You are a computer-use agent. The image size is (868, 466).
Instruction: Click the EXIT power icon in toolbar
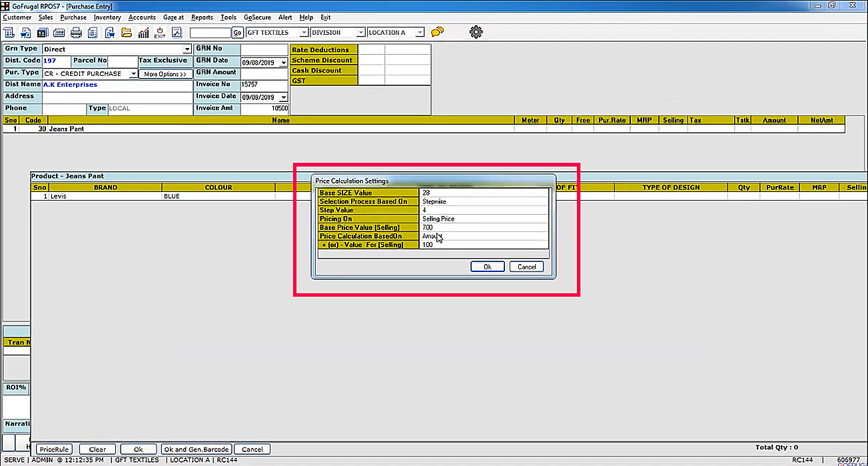click(x=160, y=33)
